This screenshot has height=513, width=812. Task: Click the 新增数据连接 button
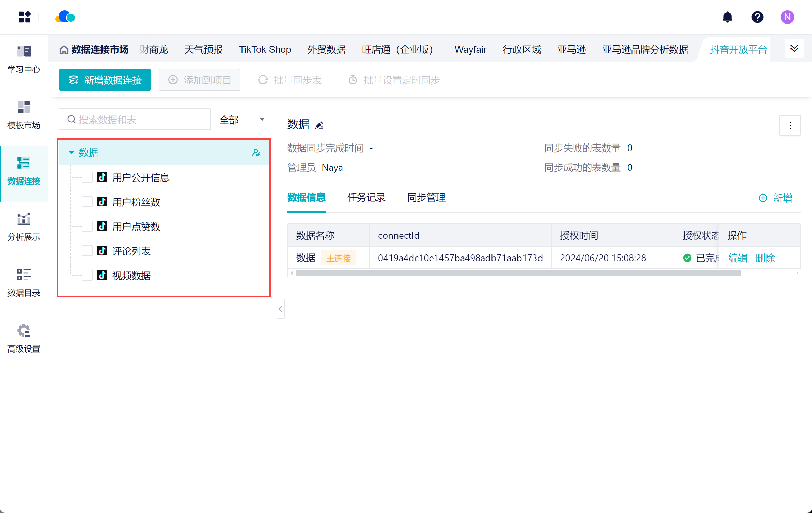click(105, 80)
